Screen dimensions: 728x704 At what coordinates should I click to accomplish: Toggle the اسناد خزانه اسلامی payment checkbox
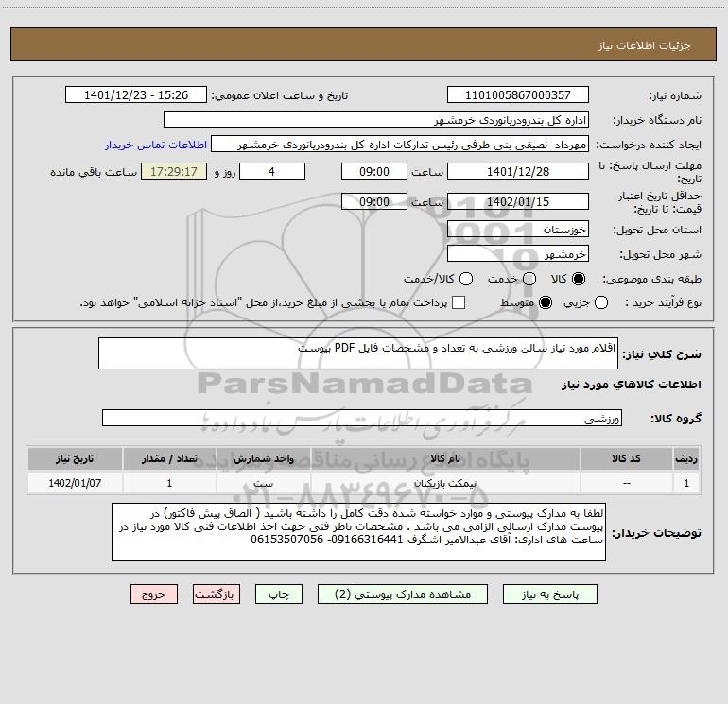click(x=459, y=303)
